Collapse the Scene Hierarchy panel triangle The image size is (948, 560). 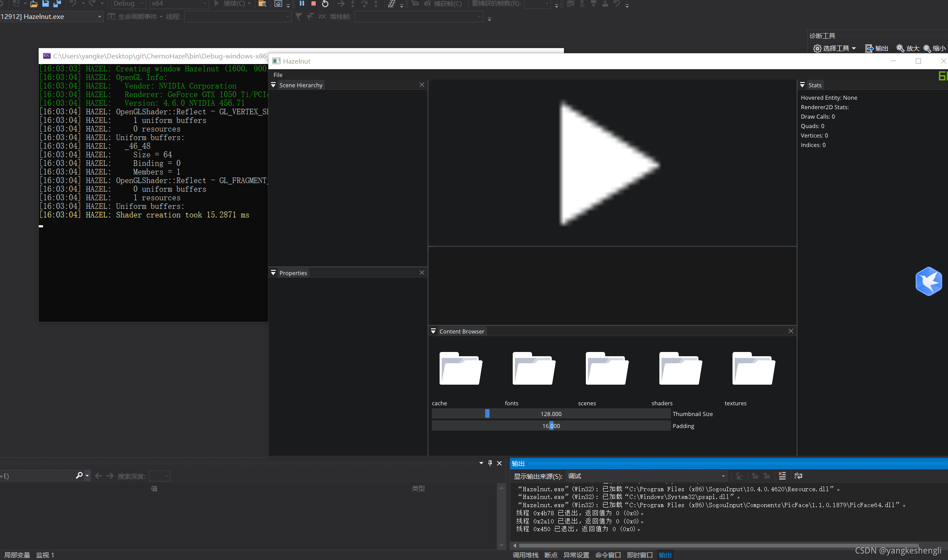[273, 85]
